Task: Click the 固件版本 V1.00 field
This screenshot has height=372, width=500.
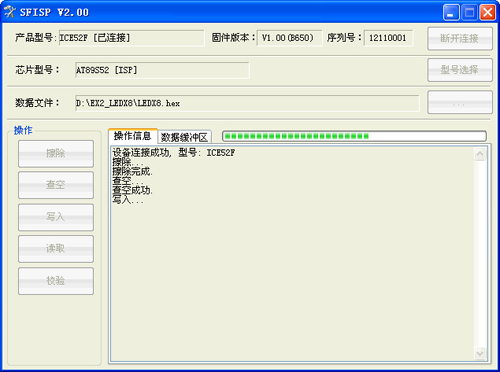Action: (289, 38)
